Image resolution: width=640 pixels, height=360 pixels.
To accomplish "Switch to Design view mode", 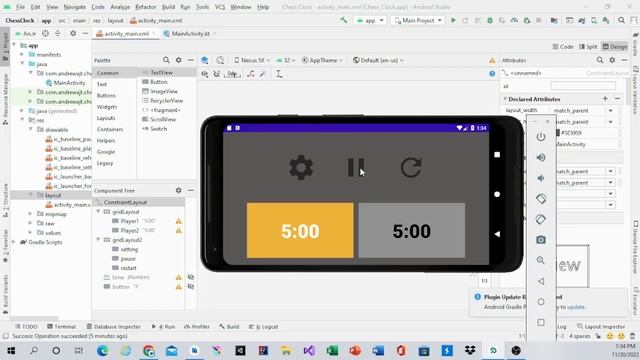I will point(615,47).
